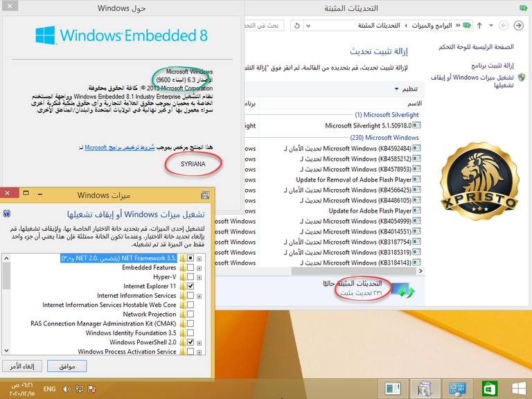This screenshot has height=399, width=532.
Task: Enable the Network Projection checkbox
Action: [x=190, y=314]
